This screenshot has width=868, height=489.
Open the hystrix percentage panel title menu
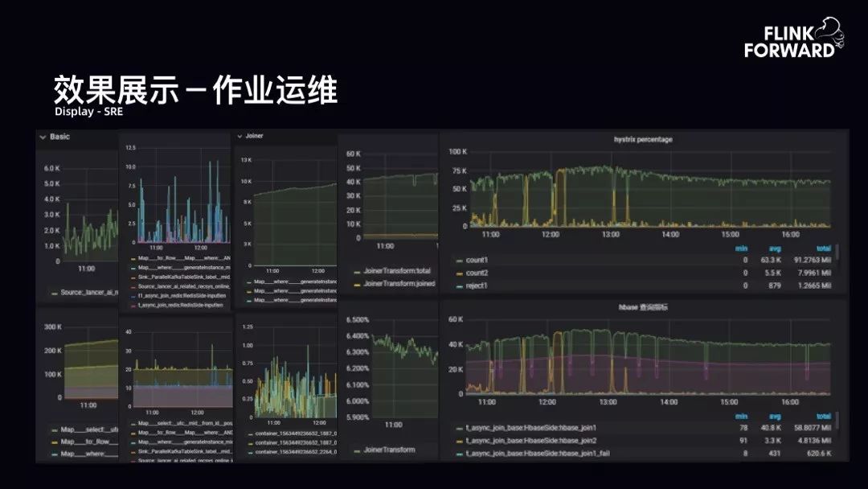(x=642, y=139)
